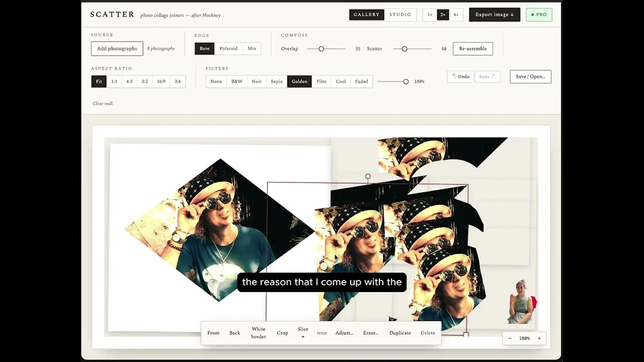The height and width of the screenshot is (362, 644).
Task: Click the Re-assemble button
Action: point(473,49)
